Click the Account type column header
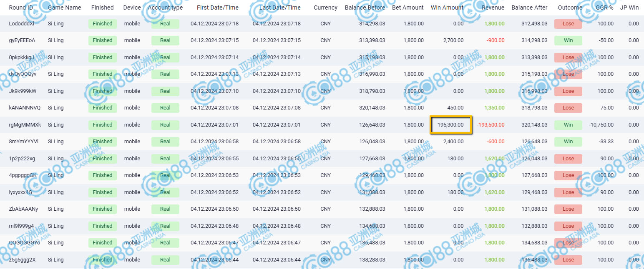This screenshot has height=269, width=644. click(x=165, y=7)
